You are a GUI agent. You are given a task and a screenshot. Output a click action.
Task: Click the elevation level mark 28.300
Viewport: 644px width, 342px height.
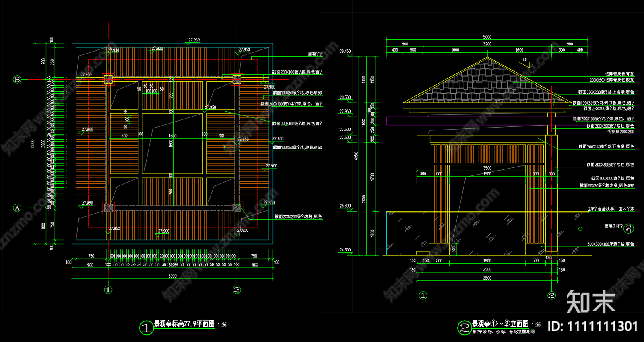point(345,98)
